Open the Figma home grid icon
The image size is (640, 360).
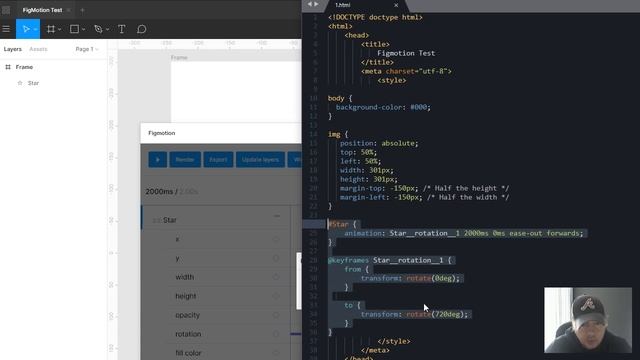[x=6, y=10]
